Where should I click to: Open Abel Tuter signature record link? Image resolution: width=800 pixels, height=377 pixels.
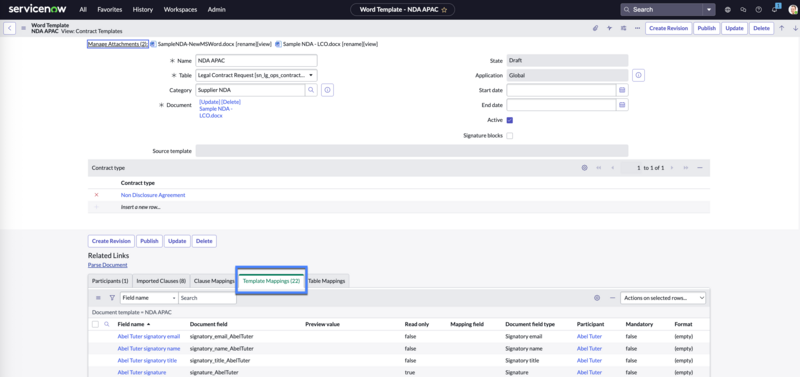(142, 372)
